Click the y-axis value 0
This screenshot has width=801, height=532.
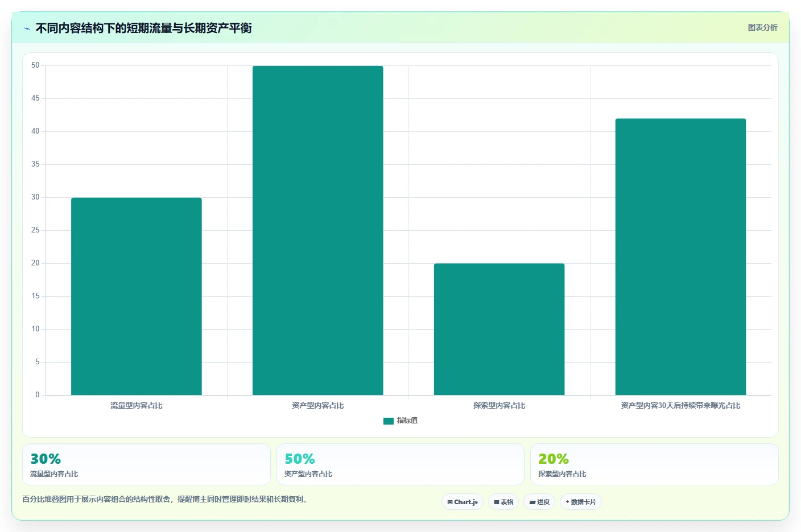pyautogui.click(x=38, y=394)
